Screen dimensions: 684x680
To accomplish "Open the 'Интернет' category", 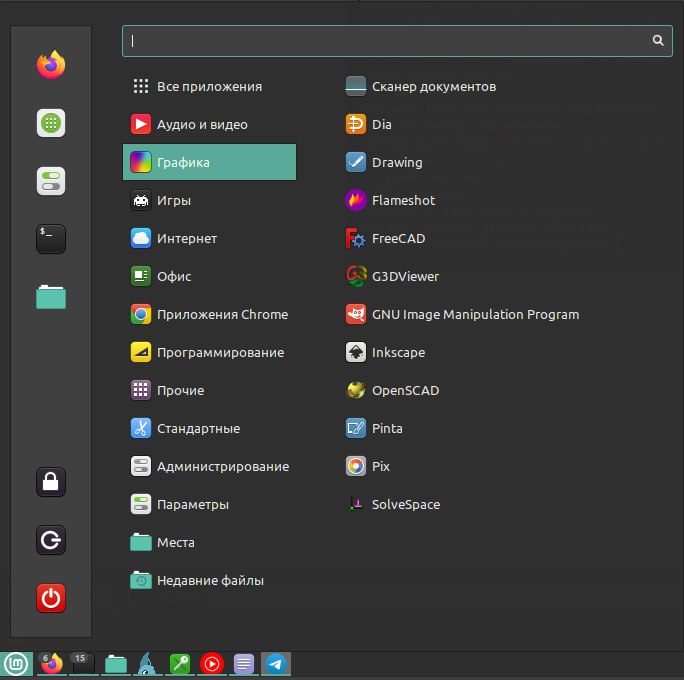I will 209,238.
